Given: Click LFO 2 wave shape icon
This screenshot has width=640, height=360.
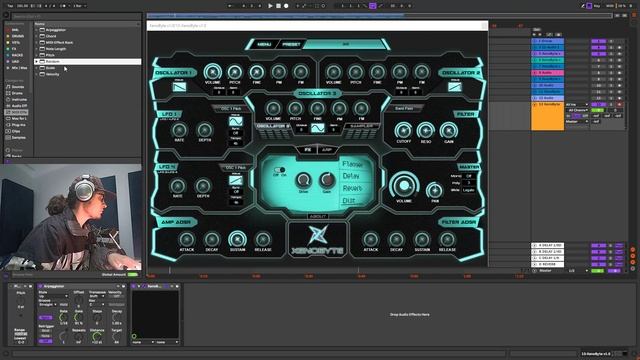Looking at the screenshot, I should (x=236, y=180).
